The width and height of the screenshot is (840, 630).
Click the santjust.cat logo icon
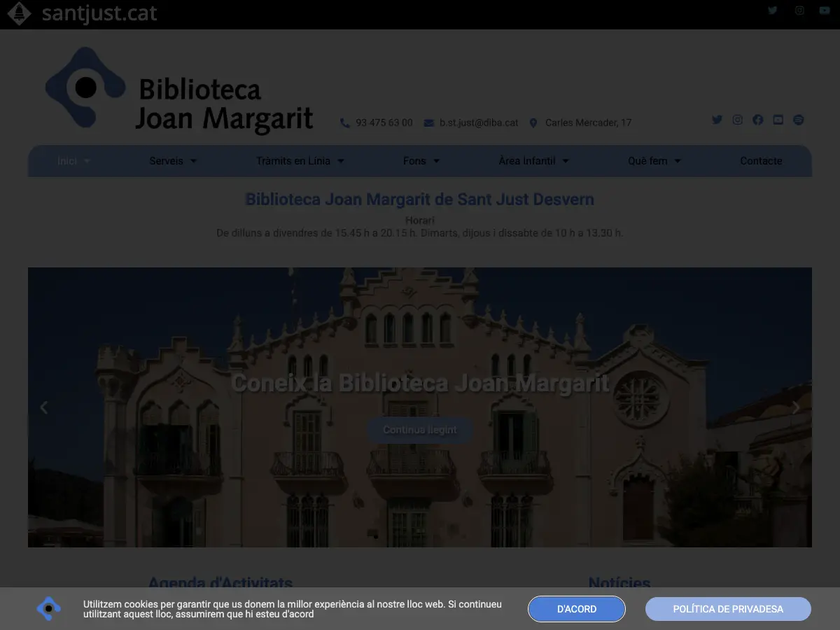19,13
